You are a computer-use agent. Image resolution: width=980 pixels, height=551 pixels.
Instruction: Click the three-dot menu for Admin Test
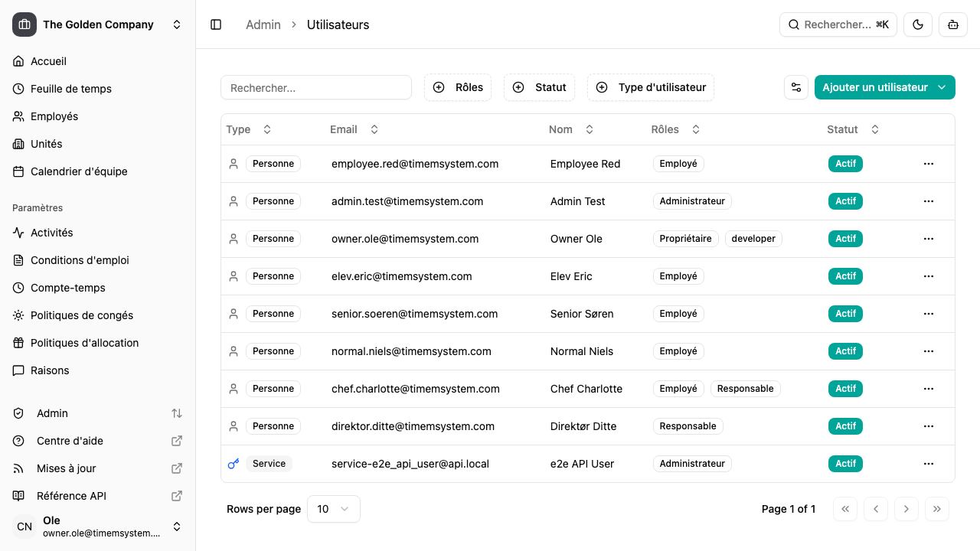point(929,201)
